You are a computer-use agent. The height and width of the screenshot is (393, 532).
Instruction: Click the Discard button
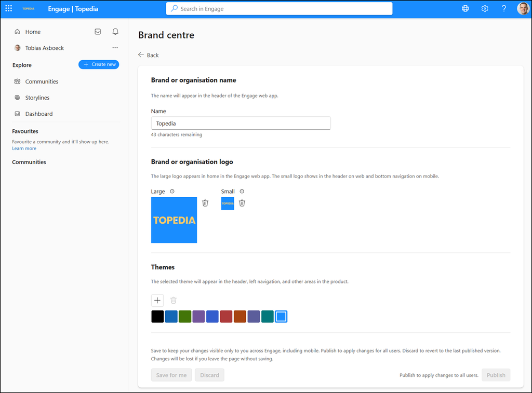coord(209,375)
